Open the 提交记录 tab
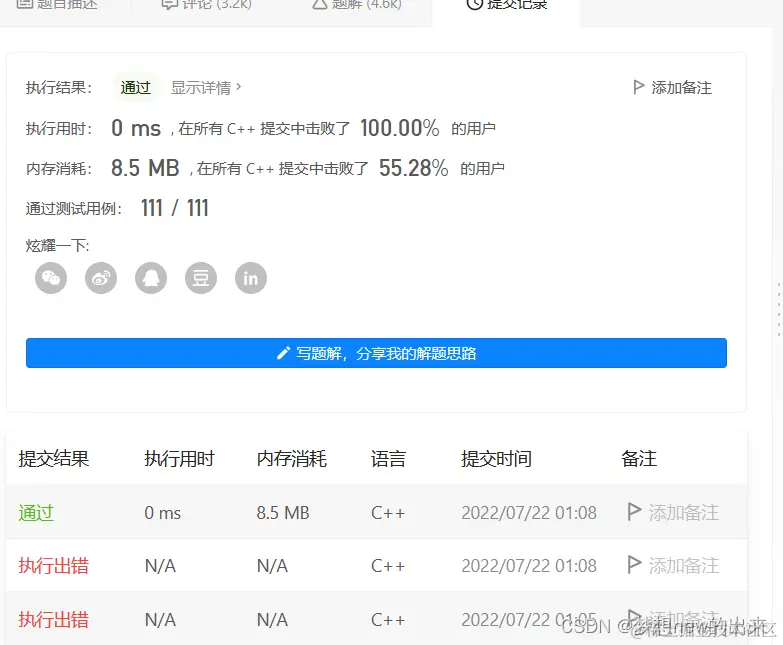The image size is (783, 645). point(506,5)
